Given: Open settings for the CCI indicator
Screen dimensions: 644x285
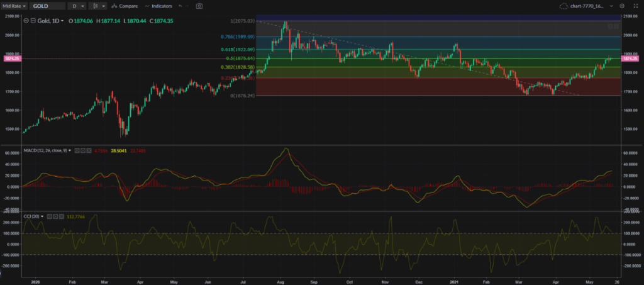Looking at the screenshot, I should pyautogui.click(x=55, y=216).
